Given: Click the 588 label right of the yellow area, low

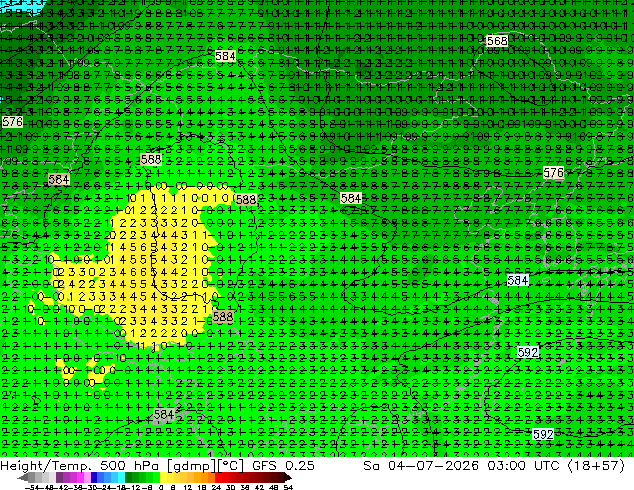Looking at the screenshot, I should 222,317.
